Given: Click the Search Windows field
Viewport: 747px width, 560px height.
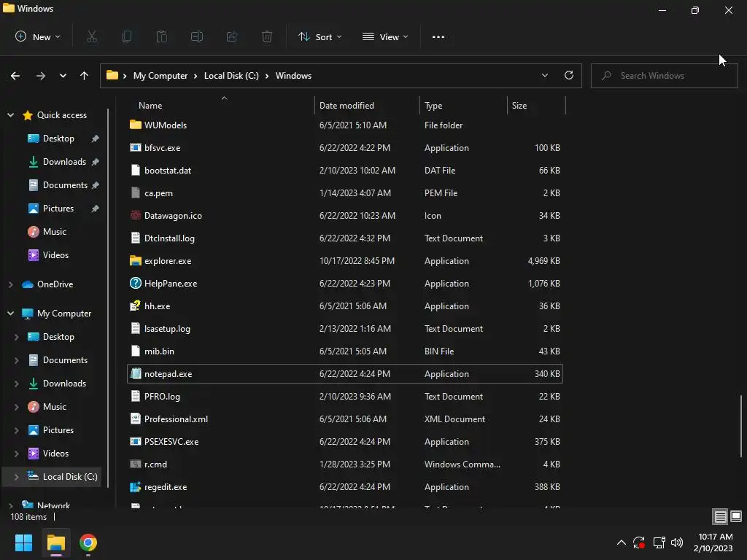Looking at the screenshot, I should click(x=664, y=76).
